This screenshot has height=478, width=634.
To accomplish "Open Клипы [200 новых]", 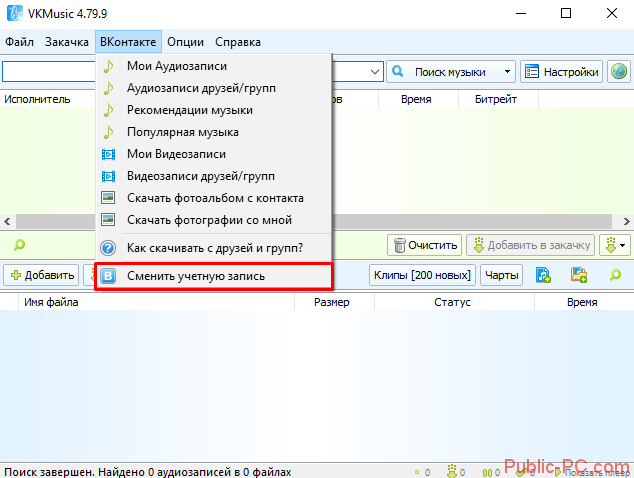I will [x=422, y=275].
